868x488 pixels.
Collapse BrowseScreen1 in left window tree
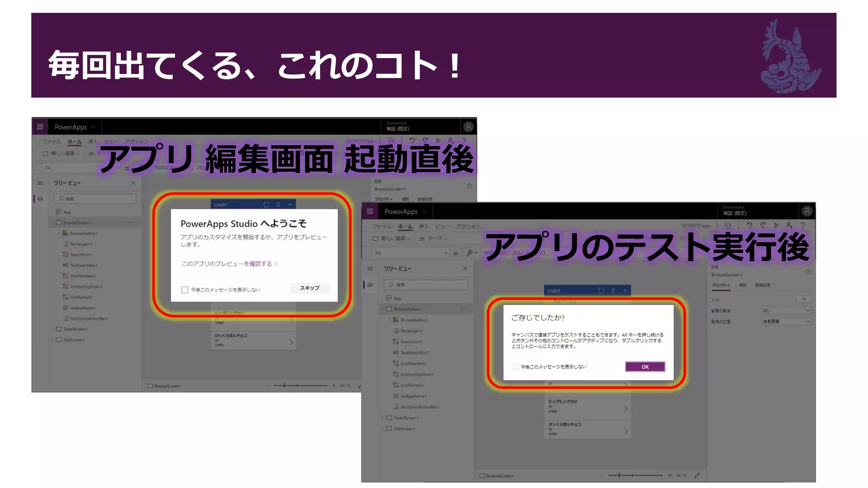coord(52,222)
